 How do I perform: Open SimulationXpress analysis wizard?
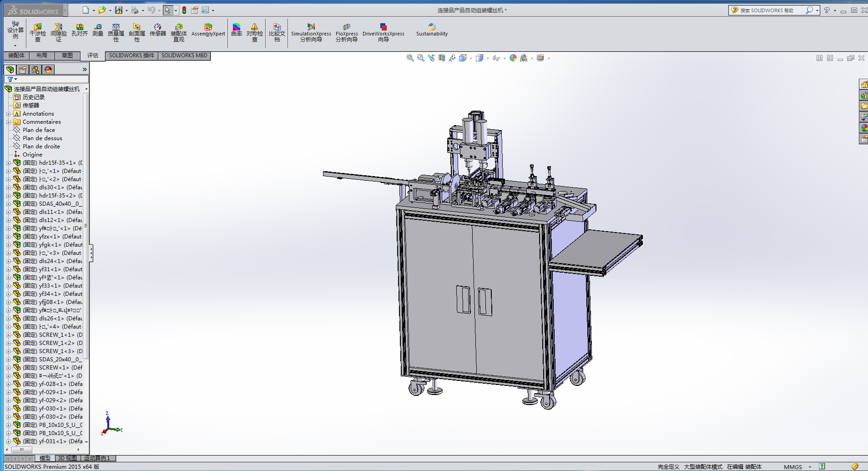pos(311,33)
